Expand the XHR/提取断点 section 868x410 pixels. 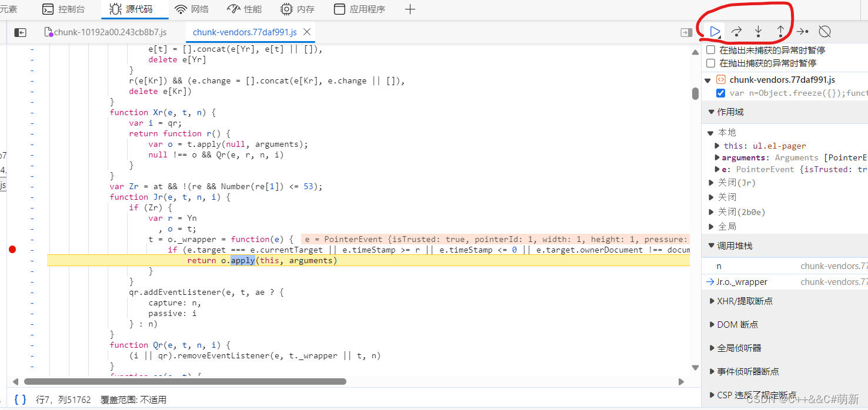click(712, 301)
